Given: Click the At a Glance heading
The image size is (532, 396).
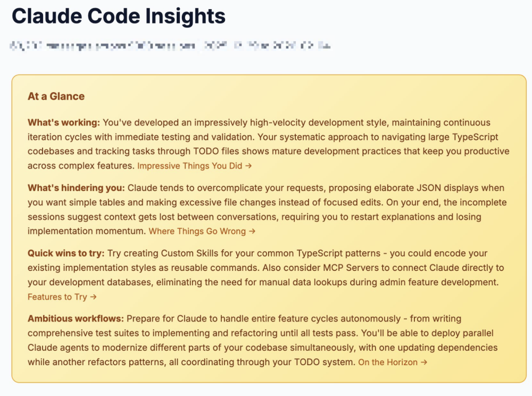Looking at the screenshot, I should 56,96.
